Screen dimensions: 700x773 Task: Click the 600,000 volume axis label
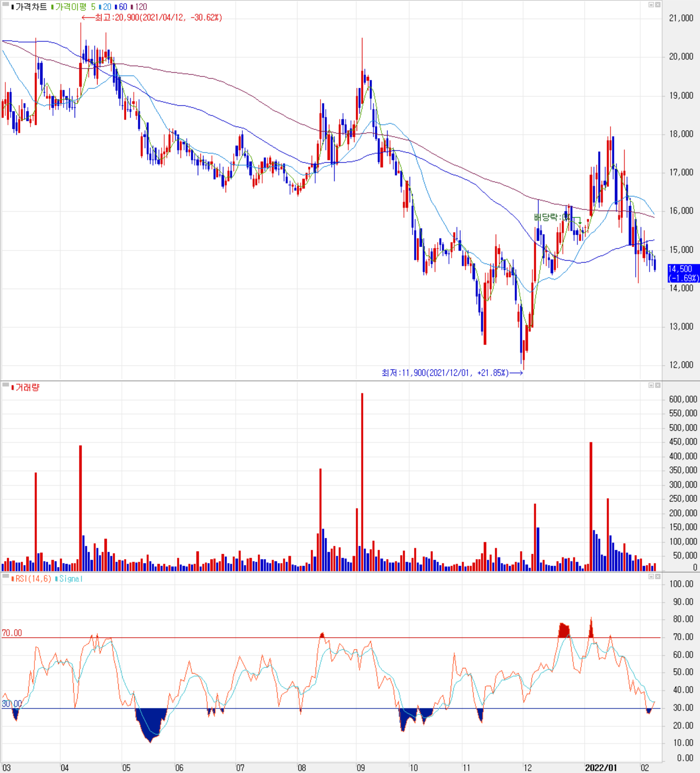pyautogui.click(x=683, y=399)
